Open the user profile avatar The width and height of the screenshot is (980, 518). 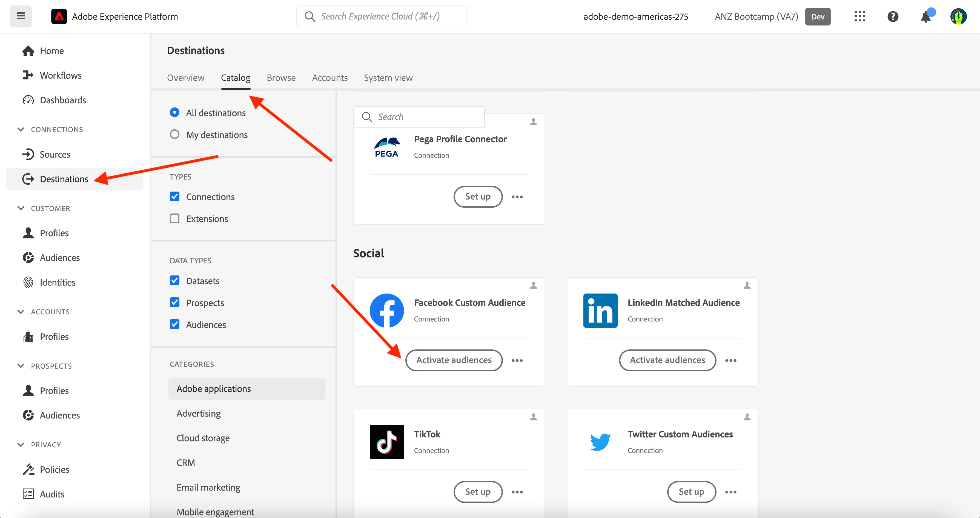(958, 16)
